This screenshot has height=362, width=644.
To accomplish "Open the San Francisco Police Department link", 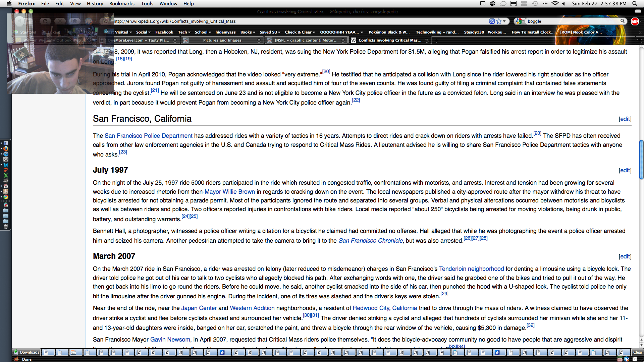I will click(148, 136).
